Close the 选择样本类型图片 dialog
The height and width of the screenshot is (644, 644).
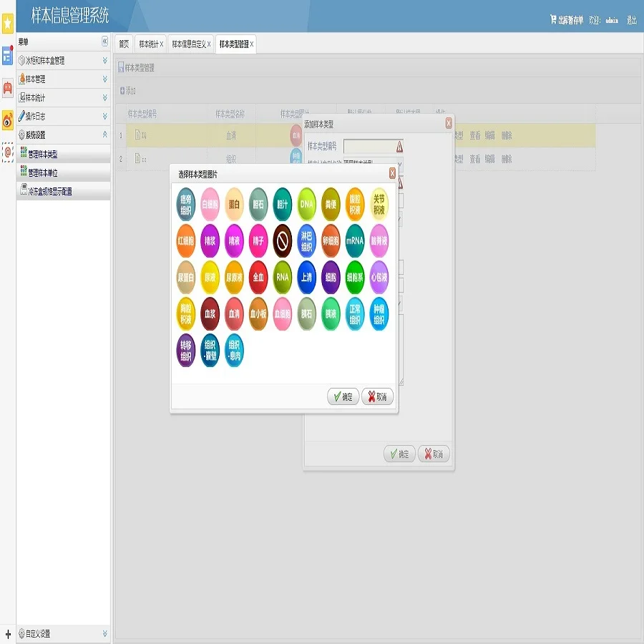click(392, 173)
